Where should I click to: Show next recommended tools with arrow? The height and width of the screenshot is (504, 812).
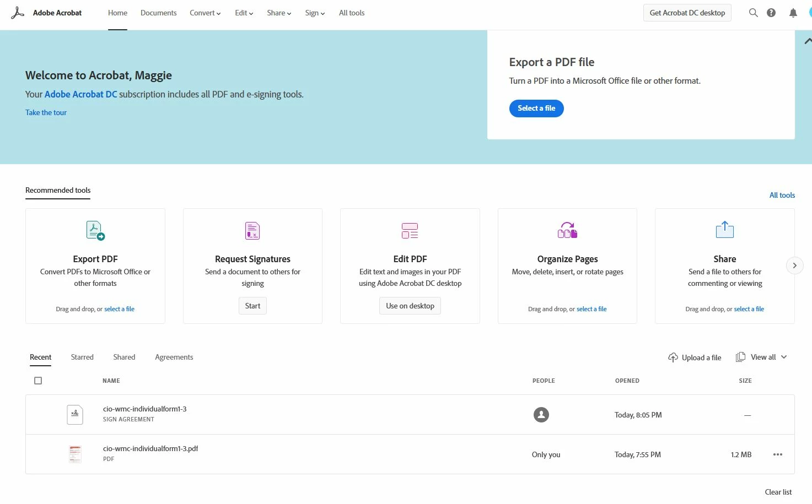794,265
